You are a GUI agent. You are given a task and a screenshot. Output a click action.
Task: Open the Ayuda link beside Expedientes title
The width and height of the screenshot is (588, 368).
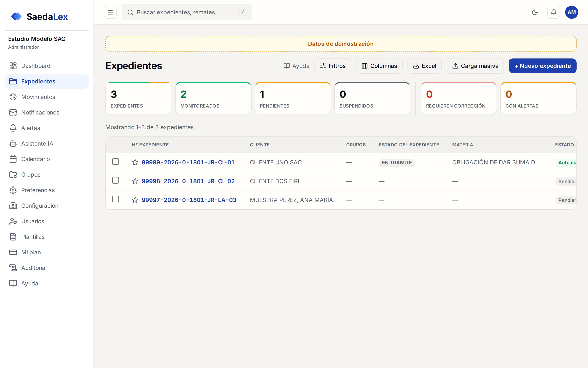(296, 66)
